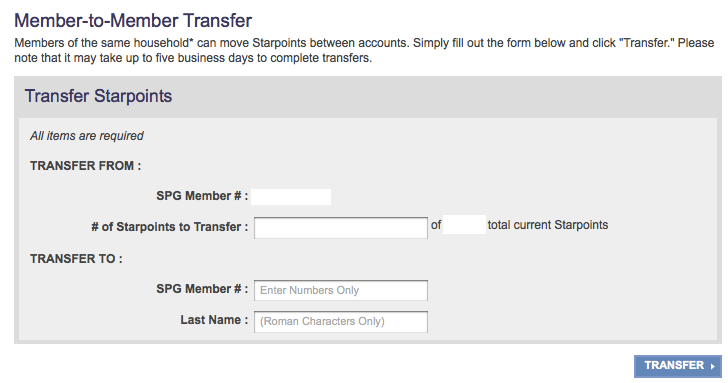728x383 pixels.
Task: Click the 'All items are required' note
Action: click(x=87, y=136)
